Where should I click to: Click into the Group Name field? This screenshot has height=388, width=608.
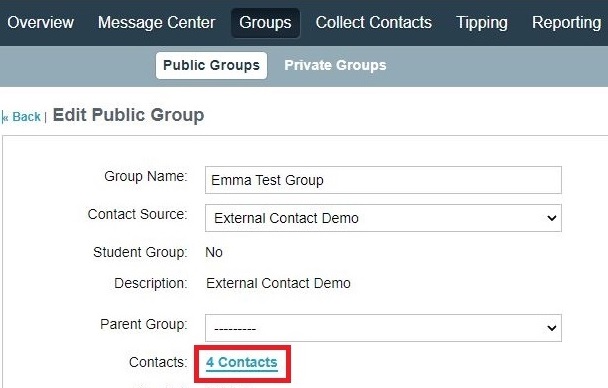pyautogui.click(x=383, y=180)
